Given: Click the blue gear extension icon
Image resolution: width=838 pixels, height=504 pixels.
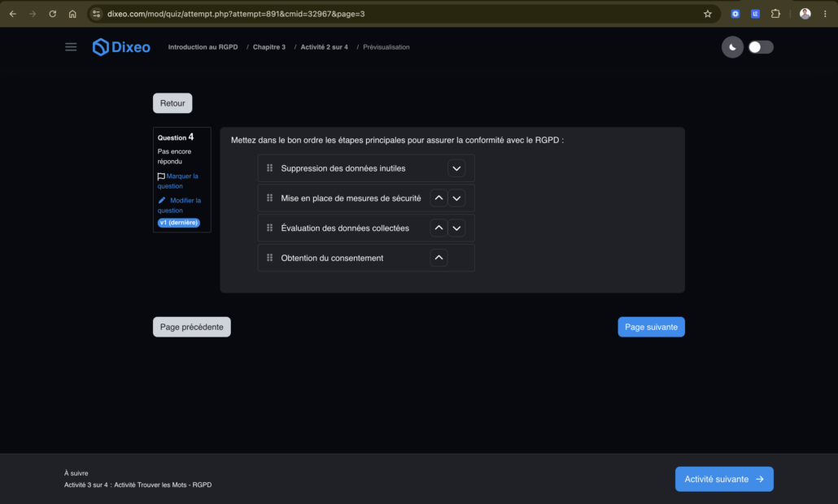Looking at the screenshot, I should click(735, 14).
